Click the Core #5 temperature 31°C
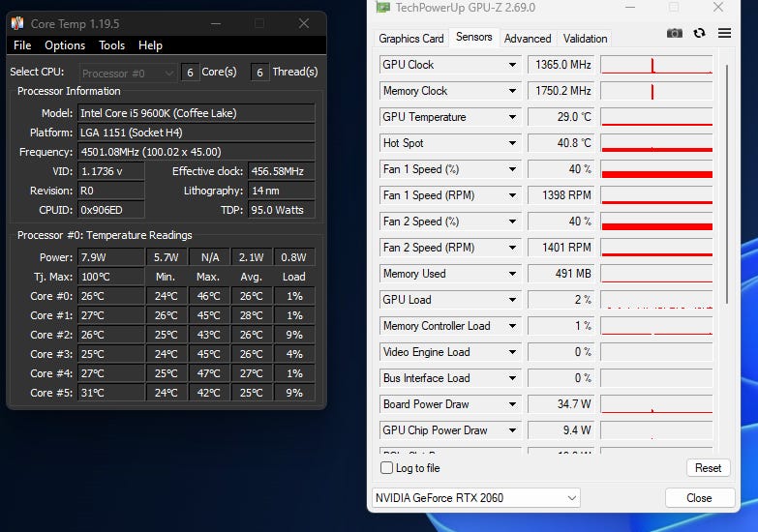Image resolution: width=758 pixels, height=532 pixels. tap(111, 393)
